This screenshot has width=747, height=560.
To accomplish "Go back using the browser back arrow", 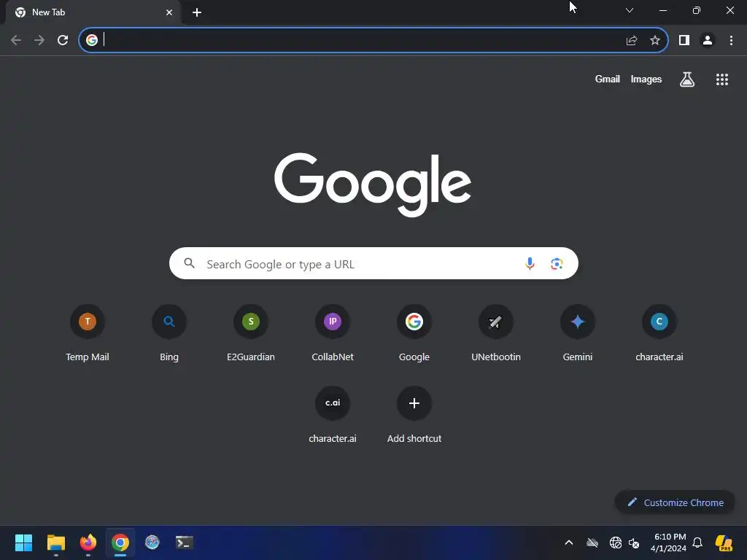I will [x=16, y=40].
